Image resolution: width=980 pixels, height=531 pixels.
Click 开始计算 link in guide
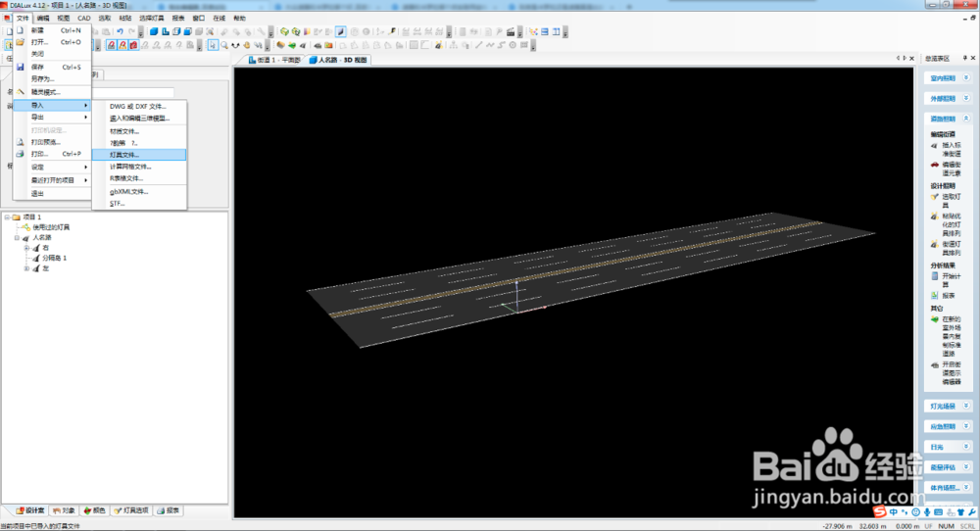[952, 280]
